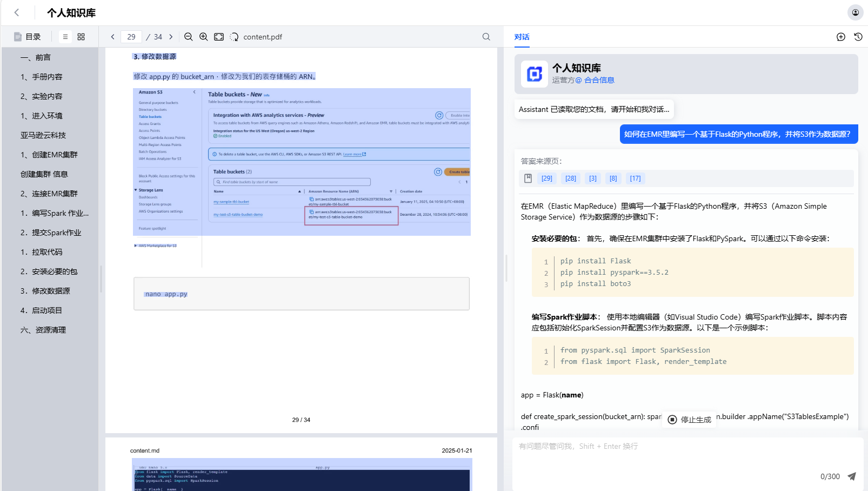Open outline item 六、资源清理
The height and width of the screenshot is (491, 868).
point(43,330)
